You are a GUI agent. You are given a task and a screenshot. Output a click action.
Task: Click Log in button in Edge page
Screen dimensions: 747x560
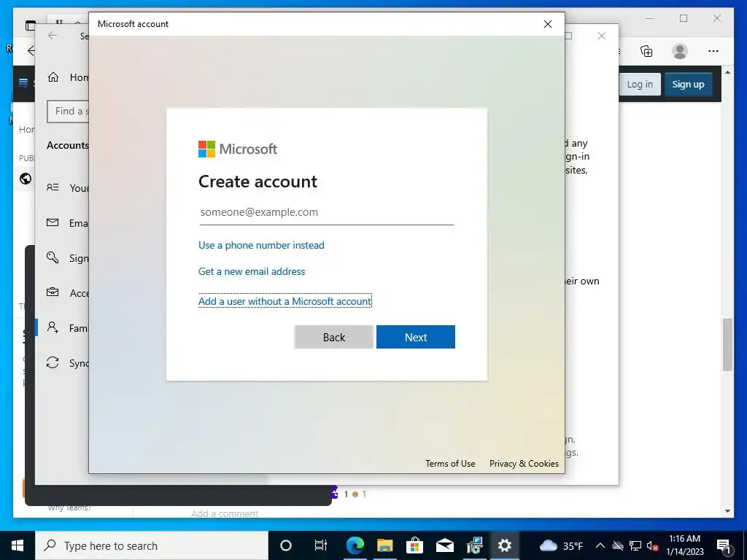pos(640,85)
